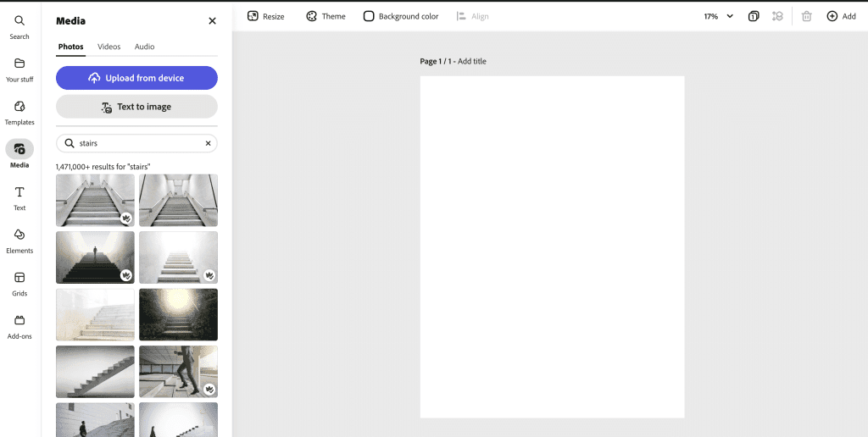Viewport: 868px width, 437px height.
Task: Switch to the Photos tab
Action: pos(71,47)
